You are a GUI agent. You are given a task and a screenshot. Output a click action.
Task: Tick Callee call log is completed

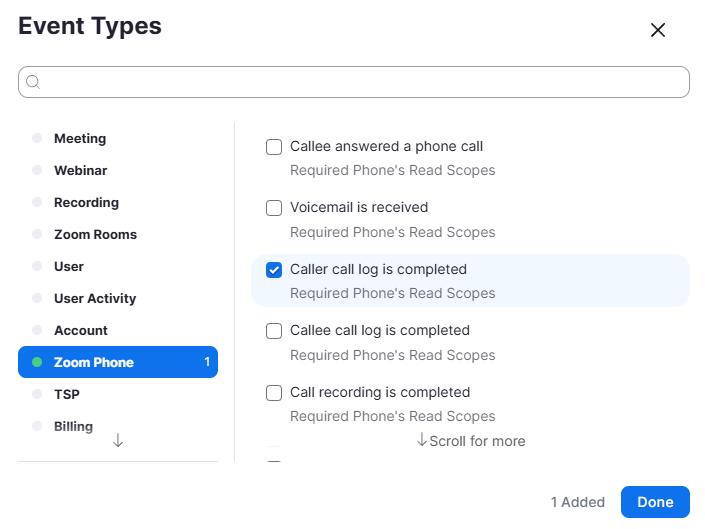coord(274,331)
